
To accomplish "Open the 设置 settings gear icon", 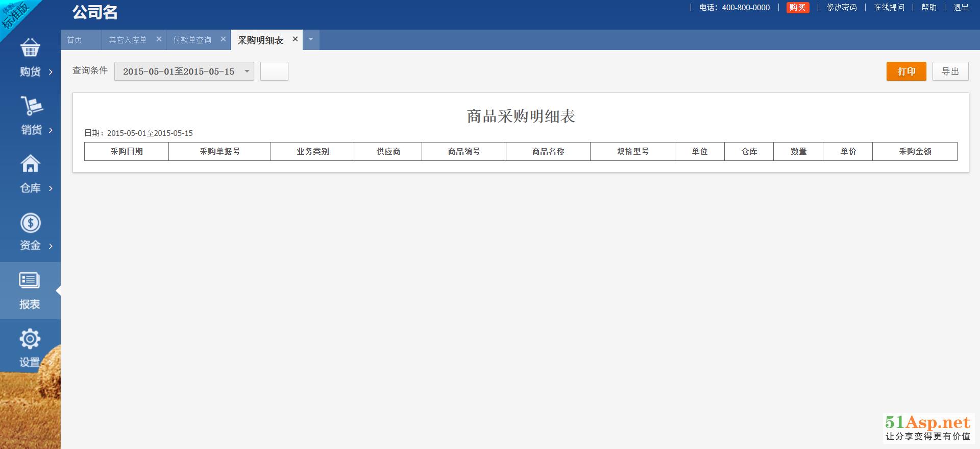I will (x=30, y=339).
